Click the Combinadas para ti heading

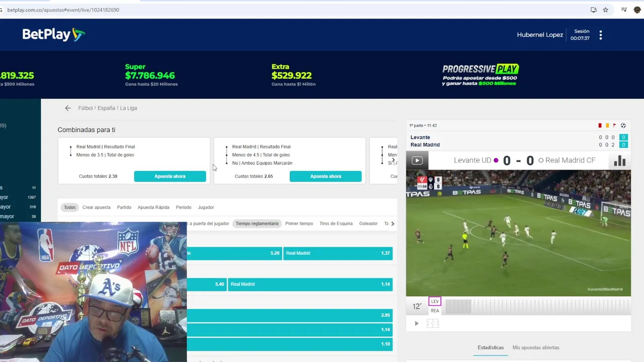(x=87, y=130)
